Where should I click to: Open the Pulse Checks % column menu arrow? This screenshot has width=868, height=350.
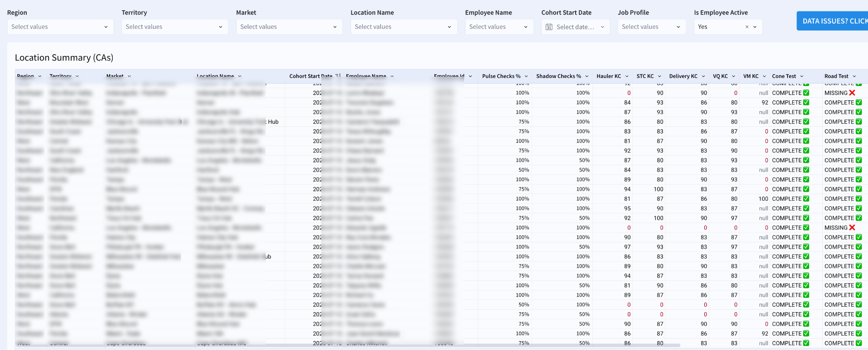(x=526, y=76)
